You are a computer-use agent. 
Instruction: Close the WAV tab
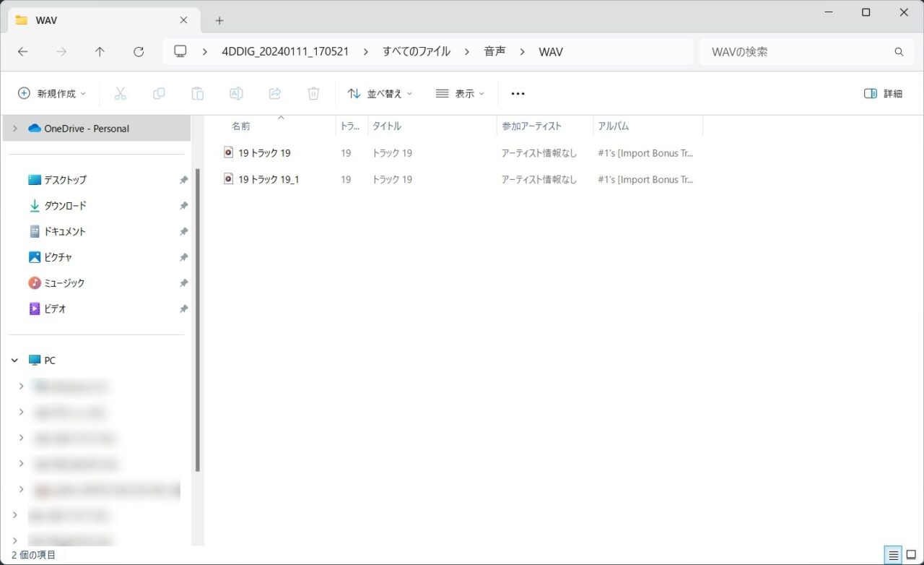click(183, 20)
